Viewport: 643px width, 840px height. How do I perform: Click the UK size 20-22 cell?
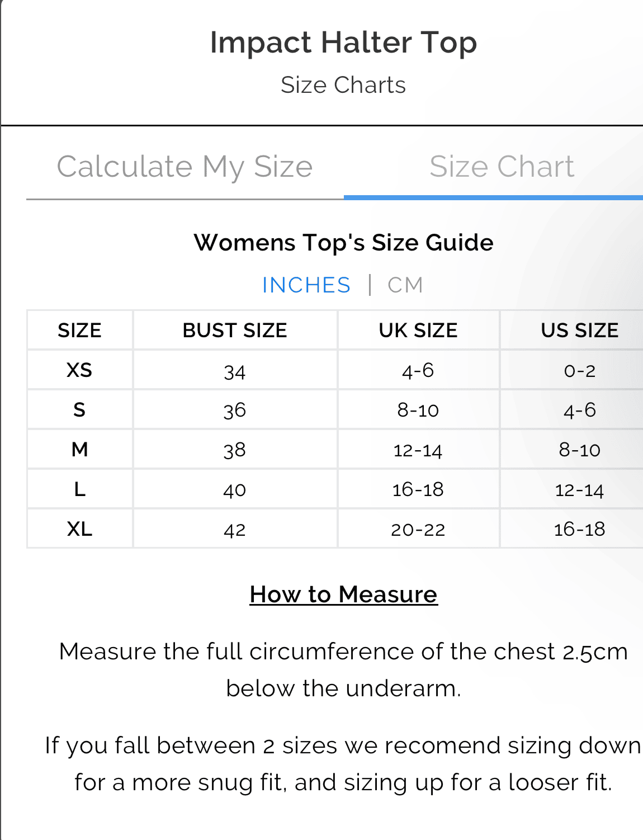[x=418, y=530]
